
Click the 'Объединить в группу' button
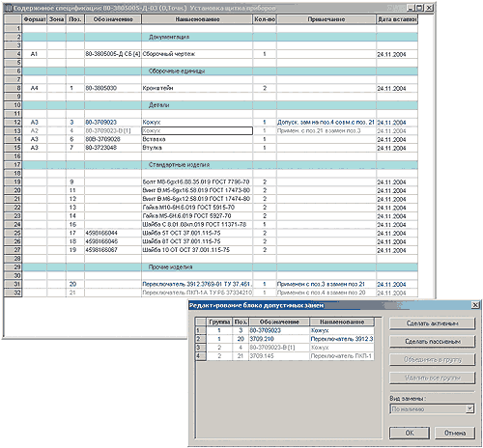coord(432,359)
